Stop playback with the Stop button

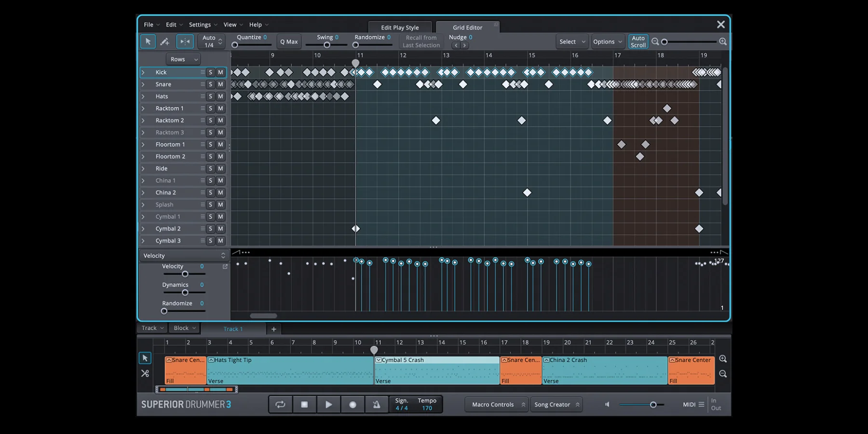(x=304, y=405)
